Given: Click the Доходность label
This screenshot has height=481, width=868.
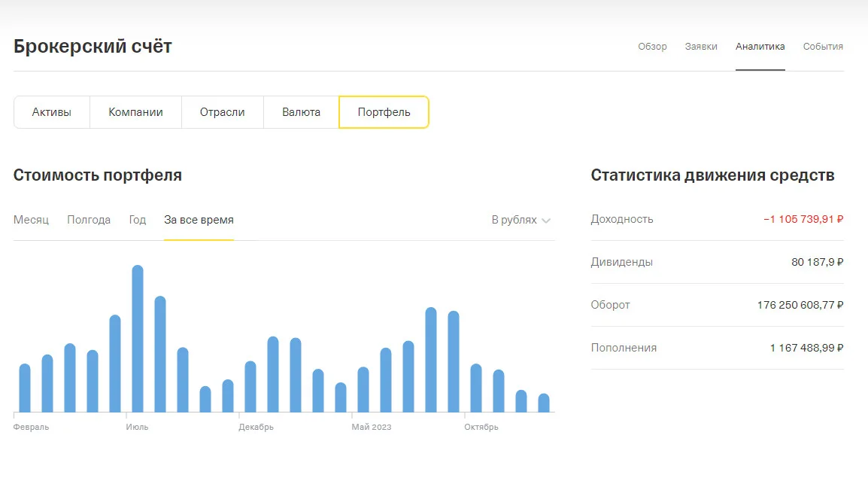Looking at the screenshot, I should [x=621, y=220].
